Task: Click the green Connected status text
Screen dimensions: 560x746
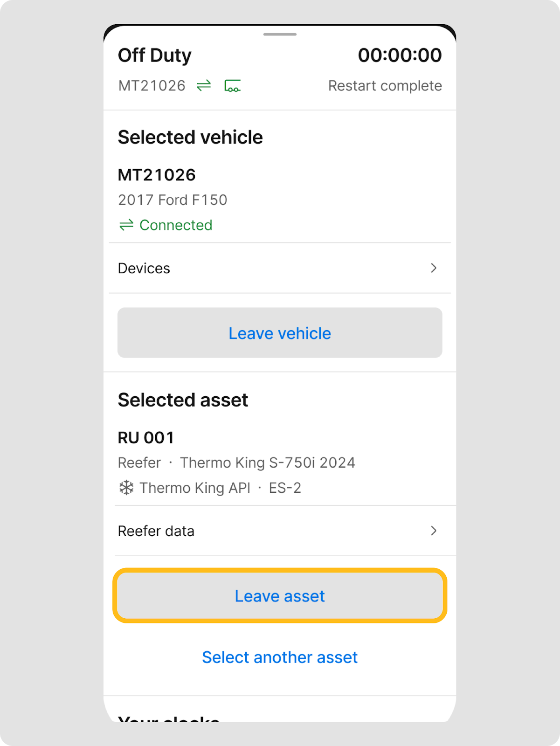Action: coord(176,225)
